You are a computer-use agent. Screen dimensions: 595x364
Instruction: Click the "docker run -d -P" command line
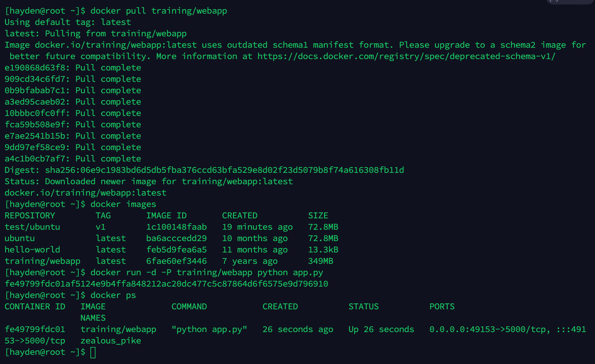tap(207, 273)
